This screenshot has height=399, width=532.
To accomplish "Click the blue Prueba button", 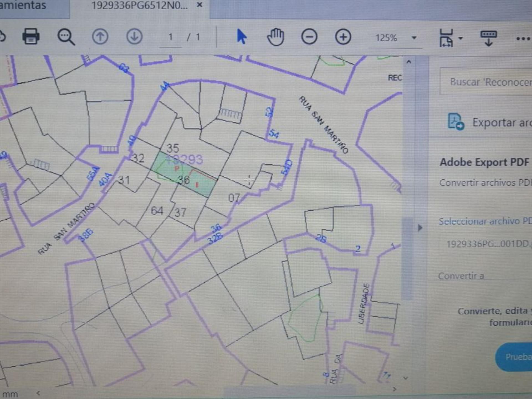I will click(x=514, y=357).
